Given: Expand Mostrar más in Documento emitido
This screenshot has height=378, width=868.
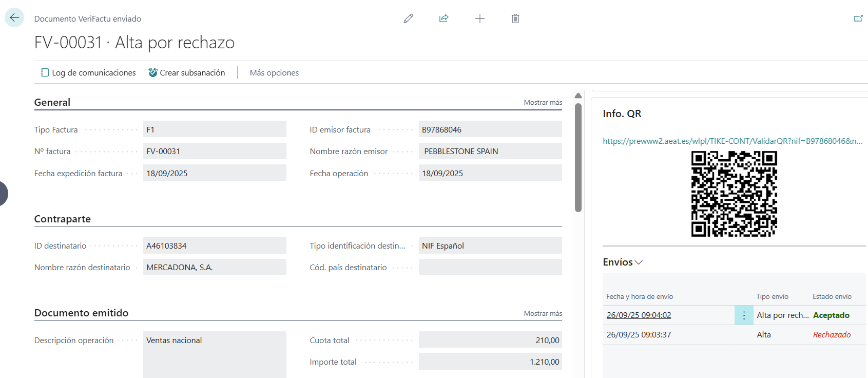Looking at the screenshot, I should (x=543, y=314).
